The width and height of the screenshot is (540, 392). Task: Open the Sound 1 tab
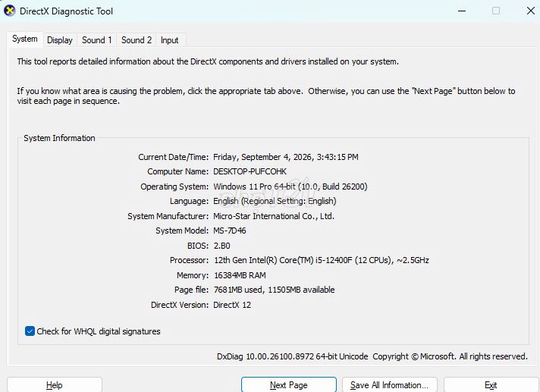97,40
